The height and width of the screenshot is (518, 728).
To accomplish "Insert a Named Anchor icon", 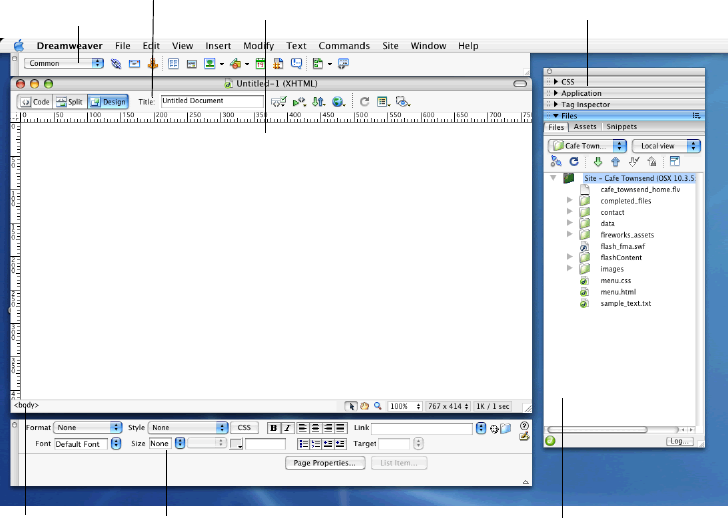I will [x=153, y=64].
